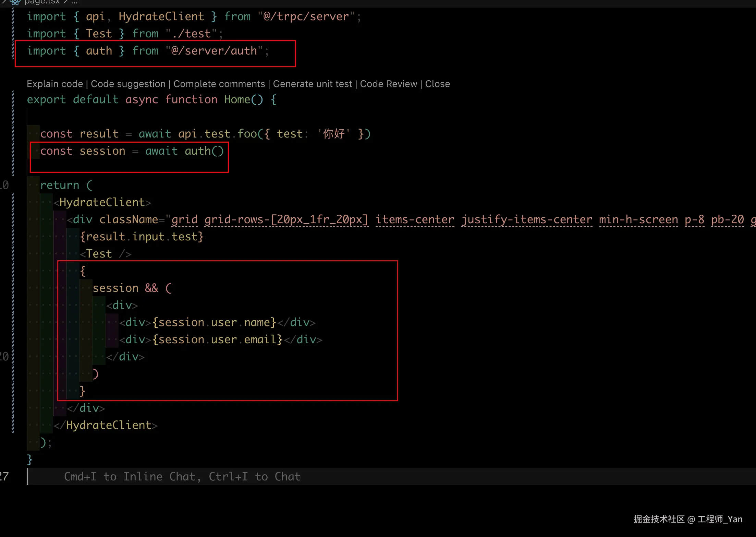Click the Home function name
Viewport: 756px width, 537px height.
pos(237,100)
